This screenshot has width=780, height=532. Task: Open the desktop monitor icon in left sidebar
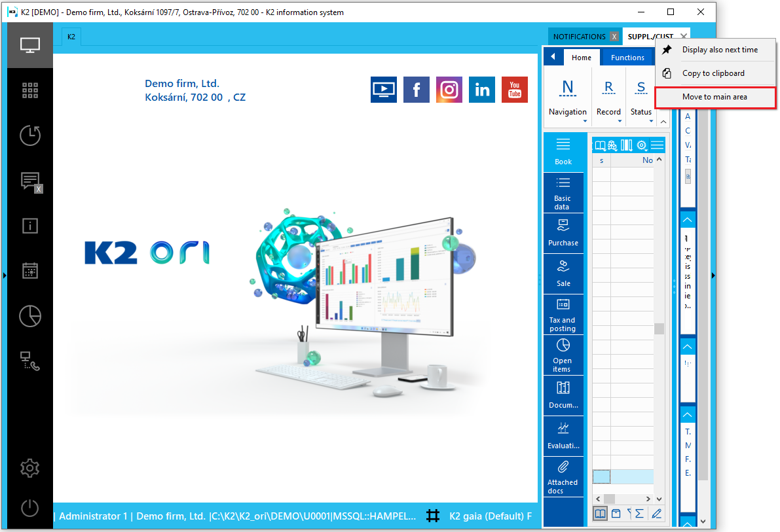coord(30,45)
